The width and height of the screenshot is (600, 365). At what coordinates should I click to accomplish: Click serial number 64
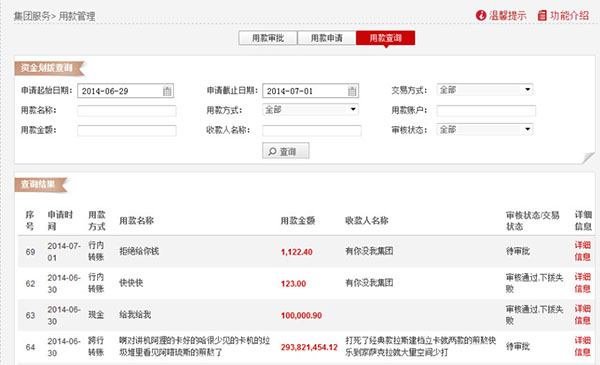point(30,347)
